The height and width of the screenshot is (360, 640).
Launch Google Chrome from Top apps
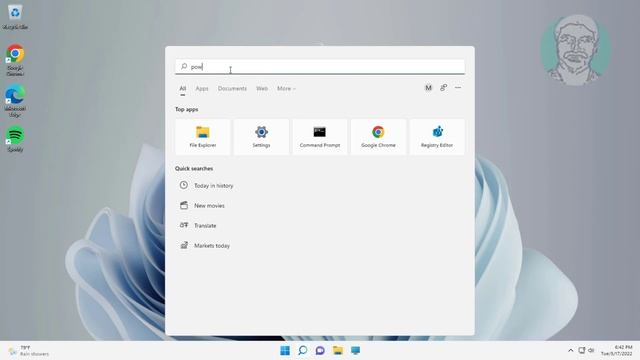tap(378, 137)
